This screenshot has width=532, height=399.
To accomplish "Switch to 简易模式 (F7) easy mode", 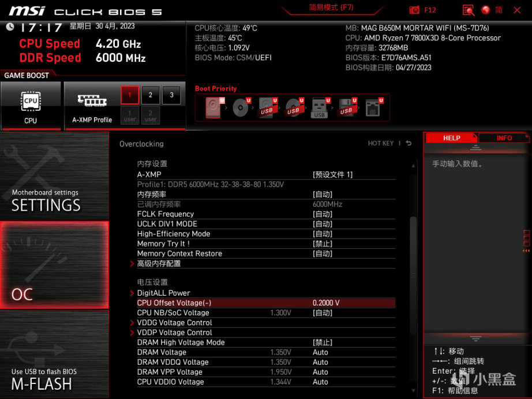I will 331,8.
